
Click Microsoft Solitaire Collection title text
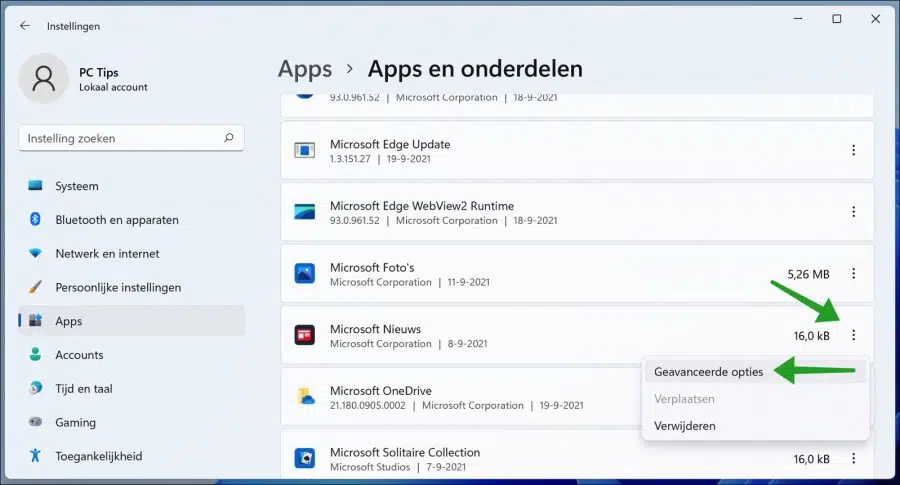point(405,452)
